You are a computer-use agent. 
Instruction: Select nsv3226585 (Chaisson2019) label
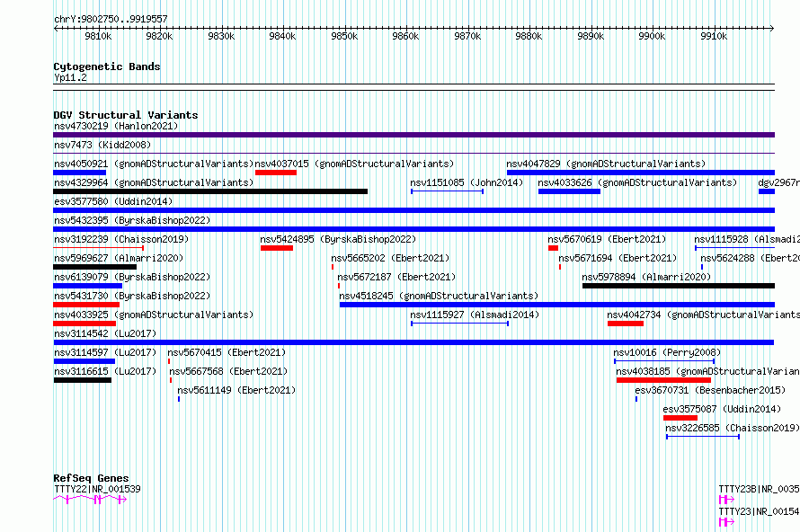733,428
